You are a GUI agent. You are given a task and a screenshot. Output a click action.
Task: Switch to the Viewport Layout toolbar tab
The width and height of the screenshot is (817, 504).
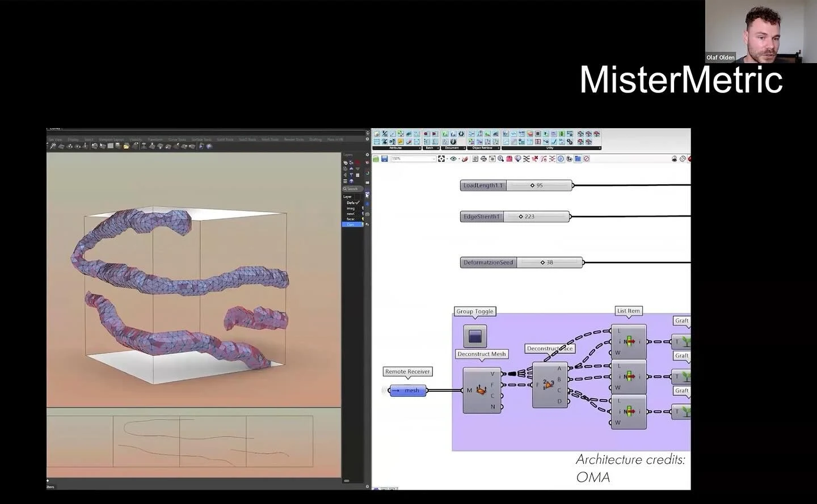pos(111,139)
